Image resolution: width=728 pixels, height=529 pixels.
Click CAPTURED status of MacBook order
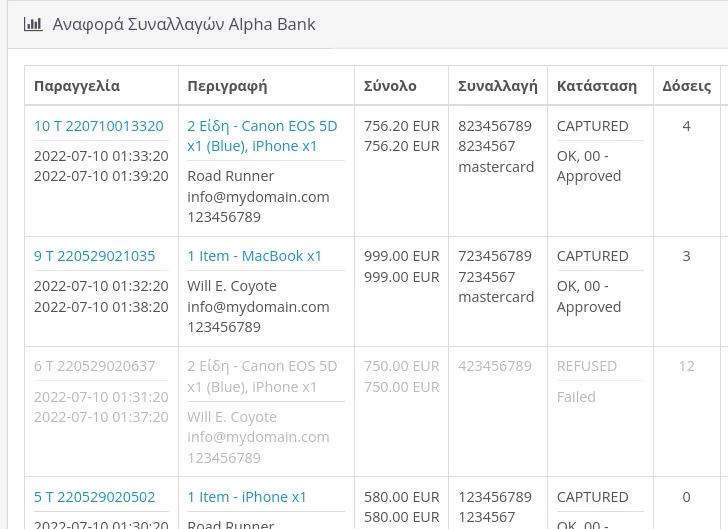click(592, 256)
